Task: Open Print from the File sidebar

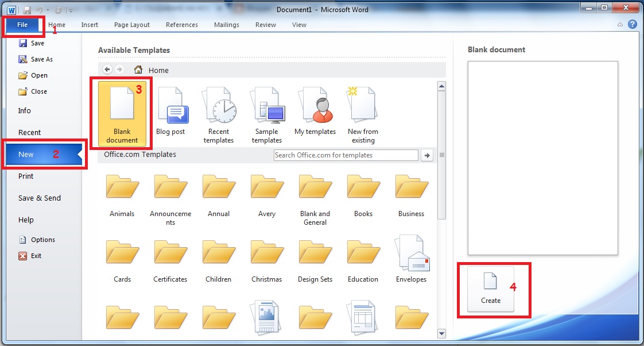Action: click(26, 176)
